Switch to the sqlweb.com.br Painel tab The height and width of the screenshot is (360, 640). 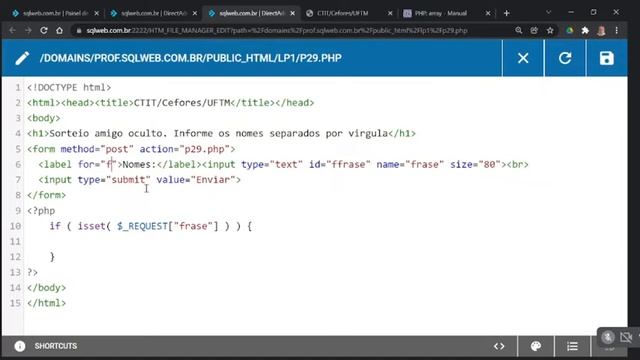(55, 13)
